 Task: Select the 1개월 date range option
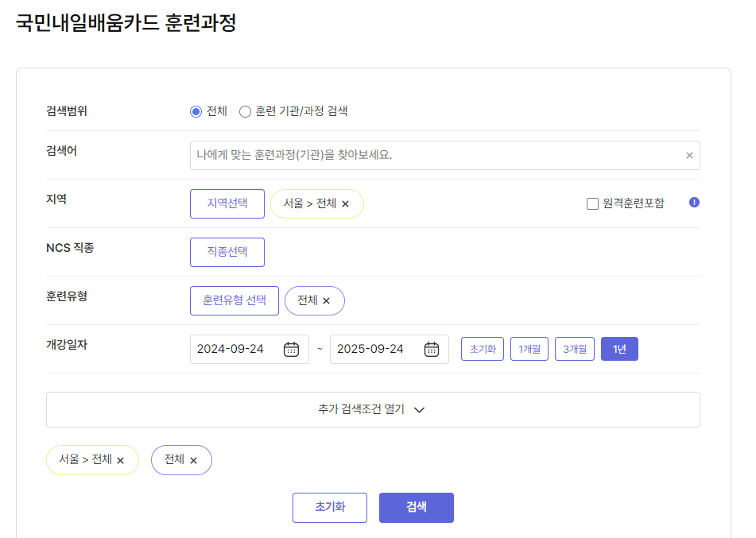coord(529,349)
